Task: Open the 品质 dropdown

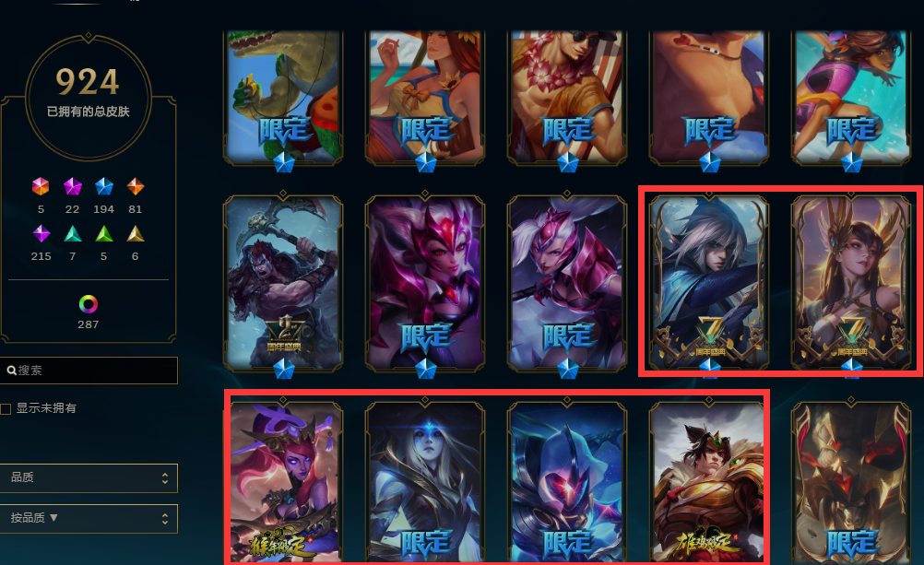Action: pyautogui.click(x=89, y=477)
